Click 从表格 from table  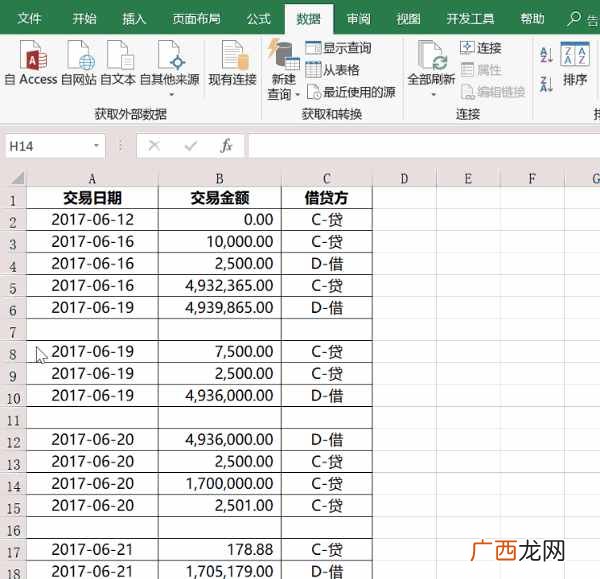coord(333,70)
